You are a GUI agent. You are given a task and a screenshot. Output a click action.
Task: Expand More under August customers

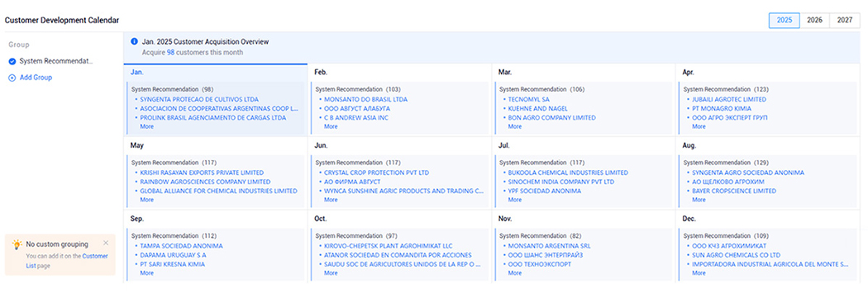click(x=699, y=200)
